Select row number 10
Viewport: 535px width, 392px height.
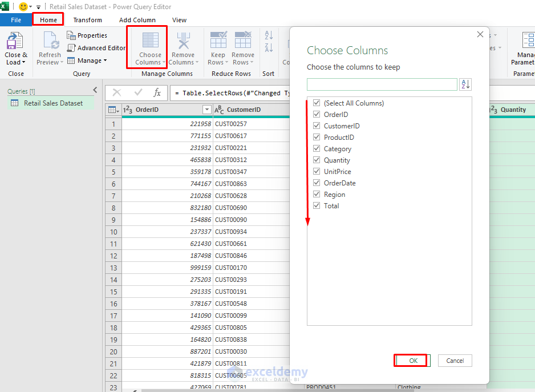[x=114, y=232]
